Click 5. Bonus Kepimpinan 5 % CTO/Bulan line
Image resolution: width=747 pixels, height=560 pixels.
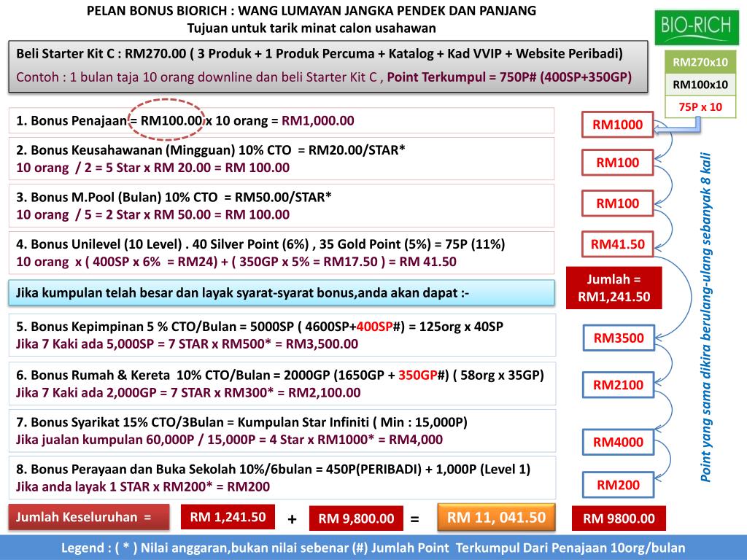click(x=260, y=327)
